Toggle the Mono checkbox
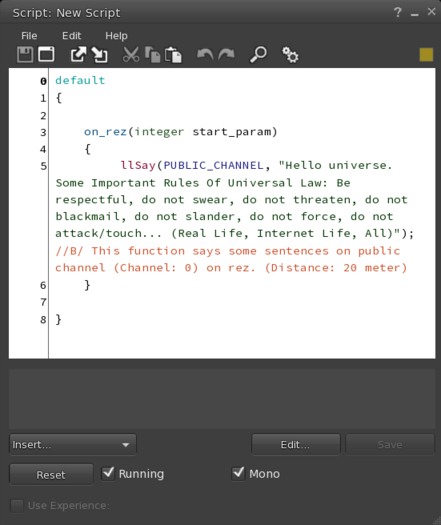 pyautogui.click(x=238, y=473)
